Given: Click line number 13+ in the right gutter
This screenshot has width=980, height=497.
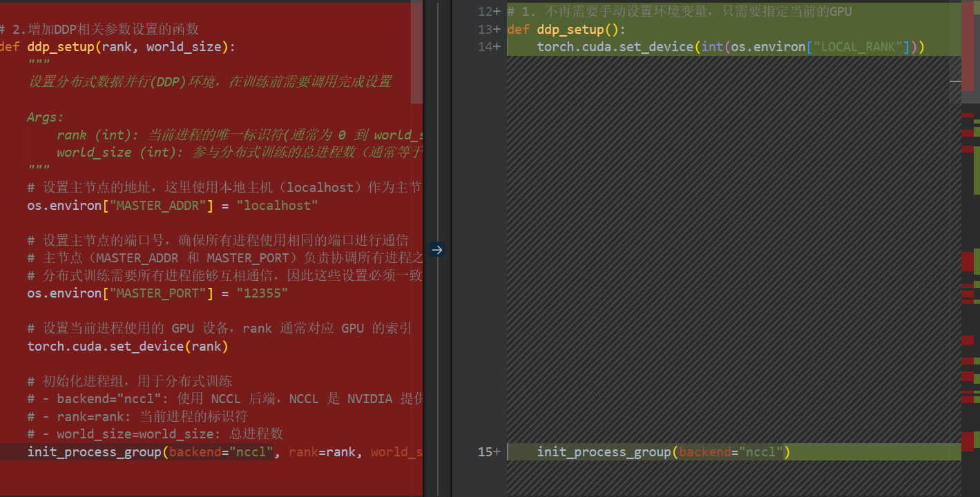Looking at the screenshot, I should click(x=488, y=29).
